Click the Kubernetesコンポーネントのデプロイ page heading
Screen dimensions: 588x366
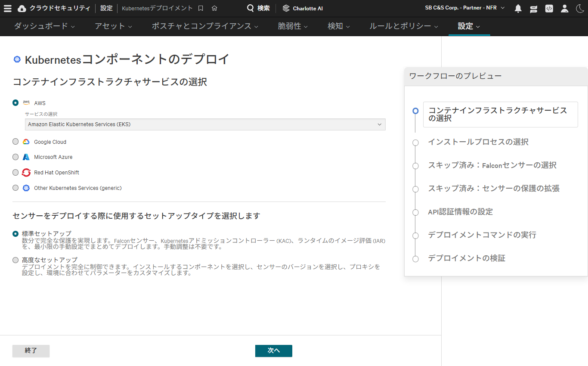(127, 59)
